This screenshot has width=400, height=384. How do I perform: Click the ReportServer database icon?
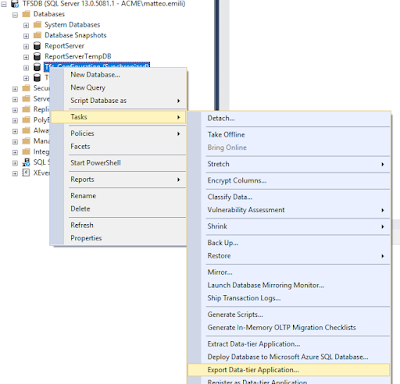point(37,46)
